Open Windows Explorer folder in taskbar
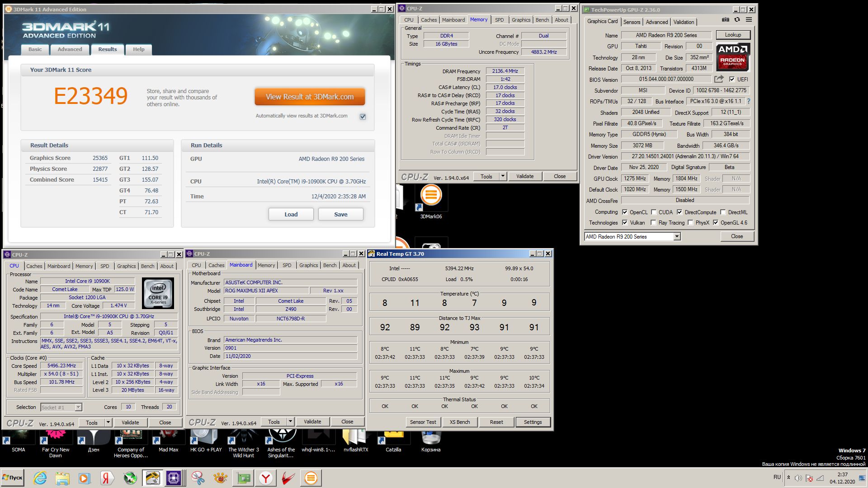This screenshot has height=488, width=868. click(62, 478)
